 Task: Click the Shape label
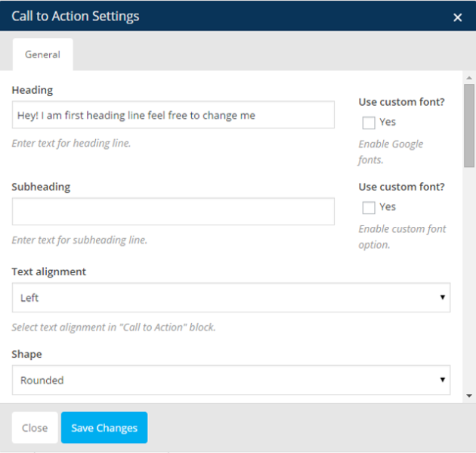coord(26,354)
